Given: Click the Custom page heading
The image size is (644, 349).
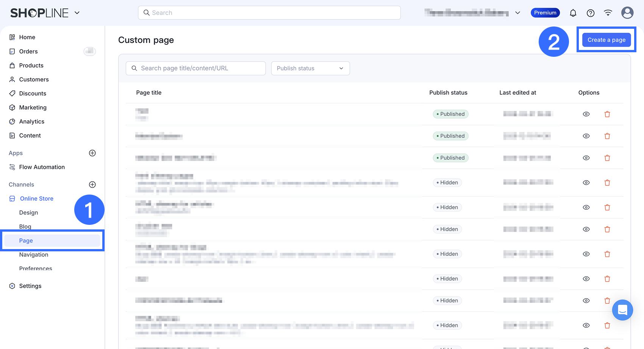Looking at the screenshot, I should pos(146,40).
